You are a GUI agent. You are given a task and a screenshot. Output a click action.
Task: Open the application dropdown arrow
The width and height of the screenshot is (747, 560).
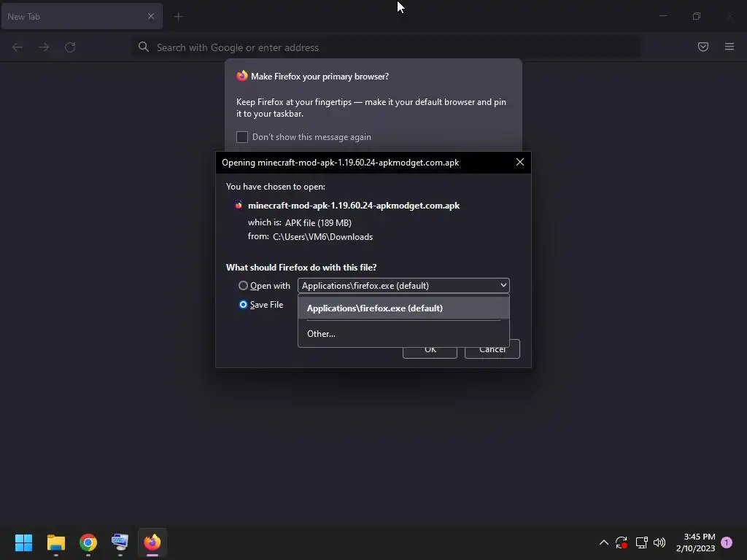pos(503,285)
